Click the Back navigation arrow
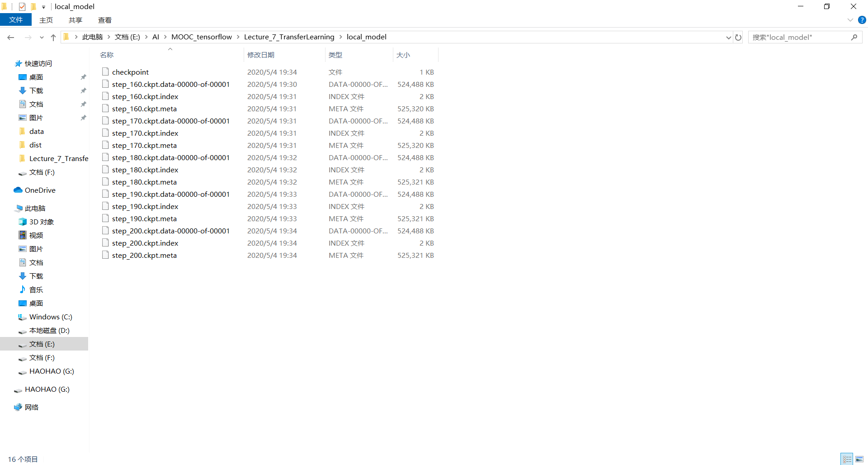The height and width of the screenshot is (465, 868). click(11, 37)
